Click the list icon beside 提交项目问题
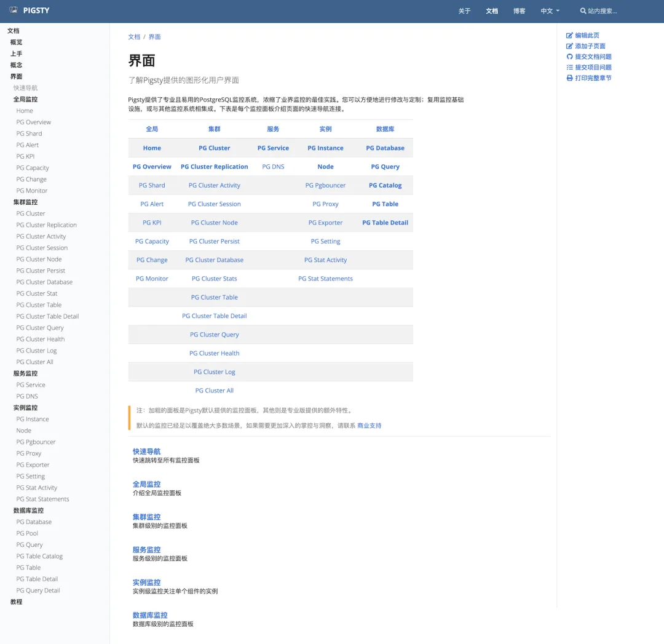 click(569, 68)
